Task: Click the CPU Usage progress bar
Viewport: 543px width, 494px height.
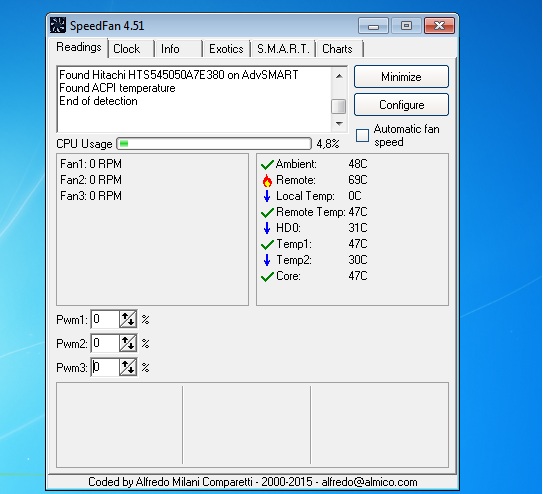Action: 214,143
